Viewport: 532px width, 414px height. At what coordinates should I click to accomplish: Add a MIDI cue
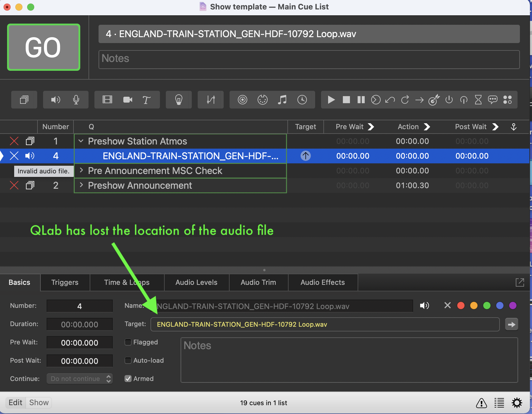[262, 100]
